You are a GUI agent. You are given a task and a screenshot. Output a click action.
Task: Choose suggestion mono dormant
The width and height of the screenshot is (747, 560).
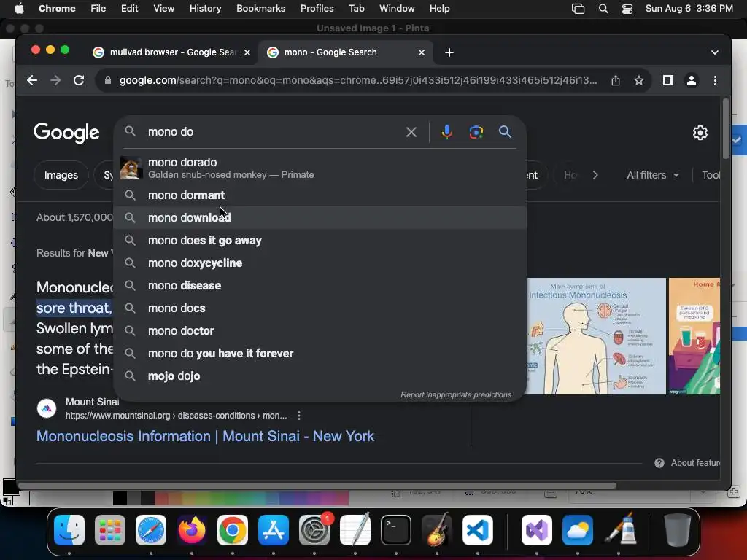click(320, 195)
